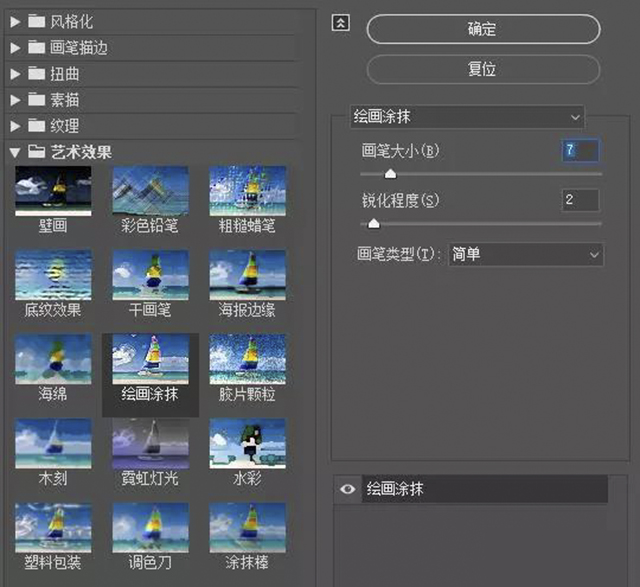Select the 霓虹灯光 filter thumbnail

pos(150,444)
